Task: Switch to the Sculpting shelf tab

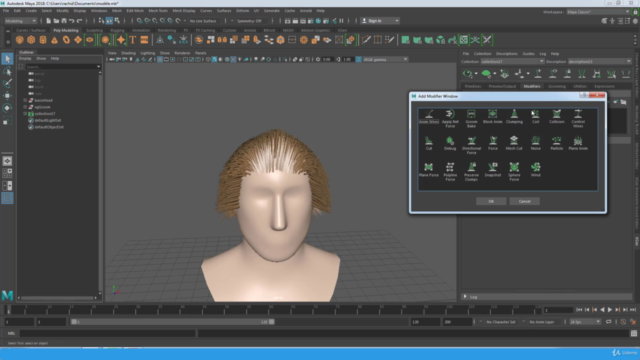Action: click(x=94, y=30)
